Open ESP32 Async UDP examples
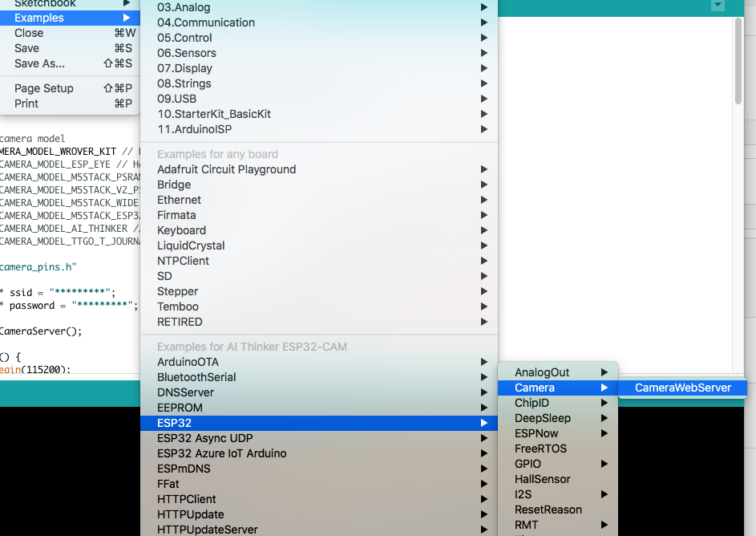This screenshot has height=536, width=756. pos(319,439)
